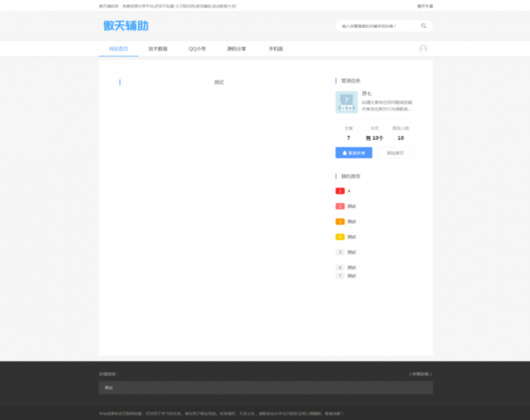
Task: Open the 测试 friend link in footer
Action: click(x=108, y=387)
